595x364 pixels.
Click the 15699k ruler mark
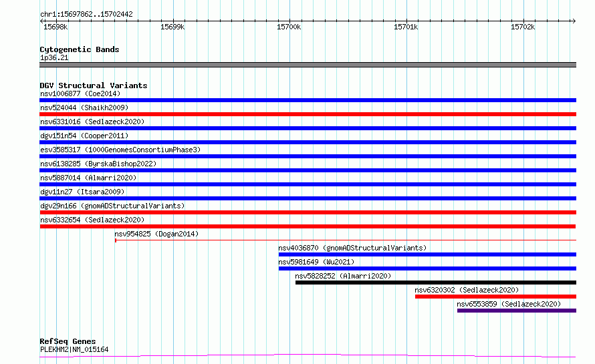coord(172,27)
